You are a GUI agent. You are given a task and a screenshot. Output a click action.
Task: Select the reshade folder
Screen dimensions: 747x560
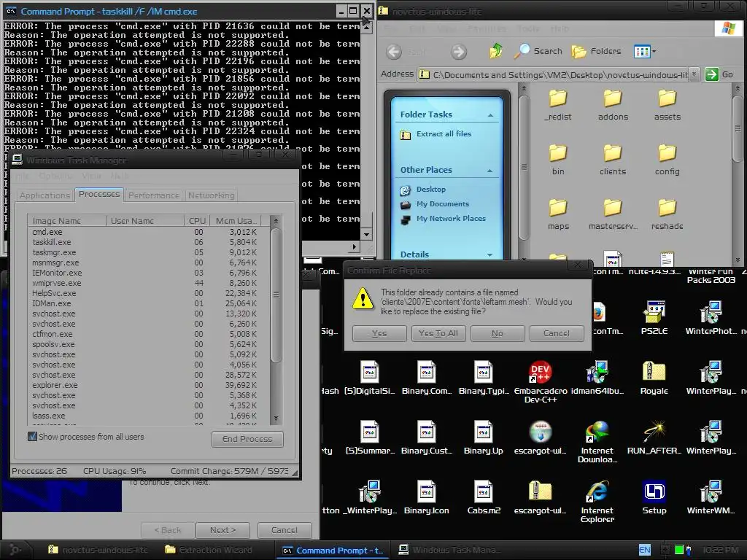pyautogui.click(x=667, y=215)
